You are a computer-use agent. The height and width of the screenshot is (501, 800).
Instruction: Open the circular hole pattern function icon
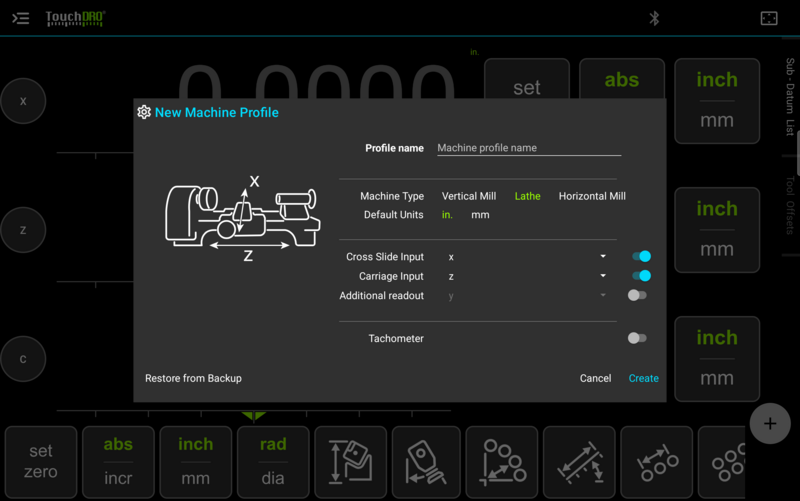722,462
